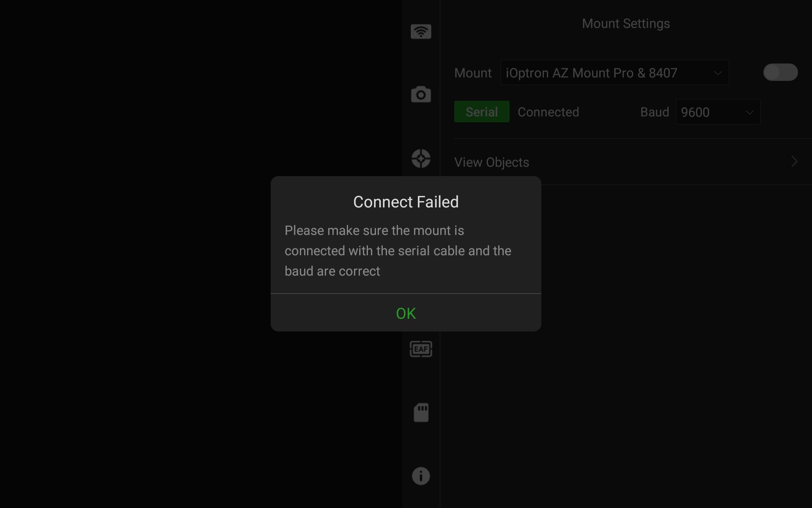
Task: Click the Baud field label
Action: coord(654,112)
